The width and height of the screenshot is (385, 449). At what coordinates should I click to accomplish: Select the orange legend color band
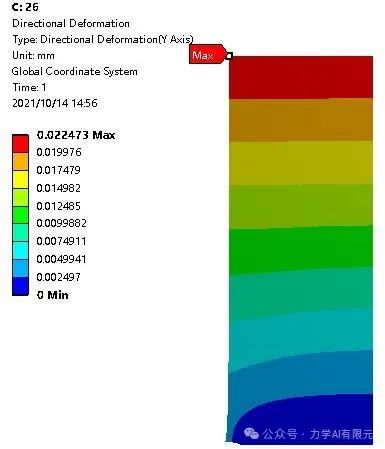pos(20,162)
